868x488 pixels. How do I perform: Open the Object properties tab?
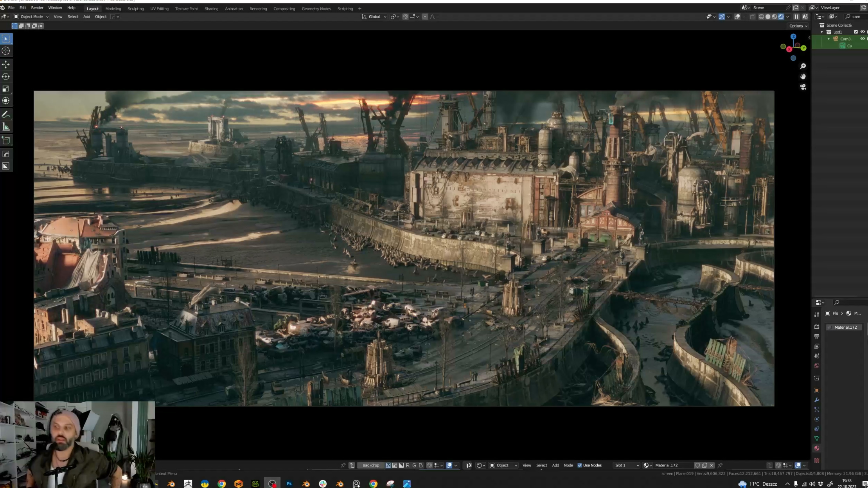[817, 390]
